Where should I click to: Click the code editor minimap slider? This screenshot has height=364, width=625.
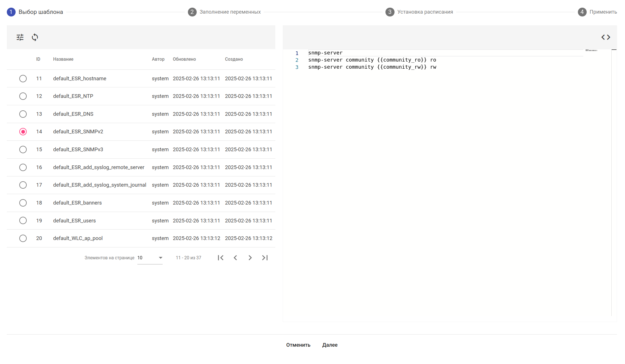point(591,51)
